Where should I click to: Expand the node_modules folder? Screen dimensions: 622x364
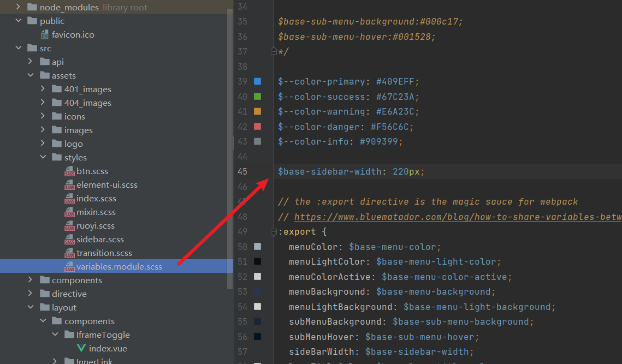(x=18, y=7)
